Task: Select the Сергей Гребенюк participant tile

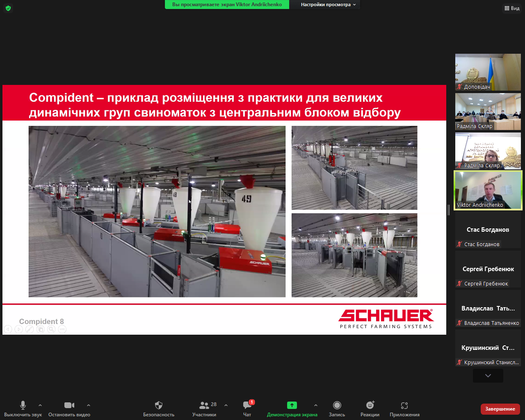Action: pyautogui.click(x=488, y=269)
